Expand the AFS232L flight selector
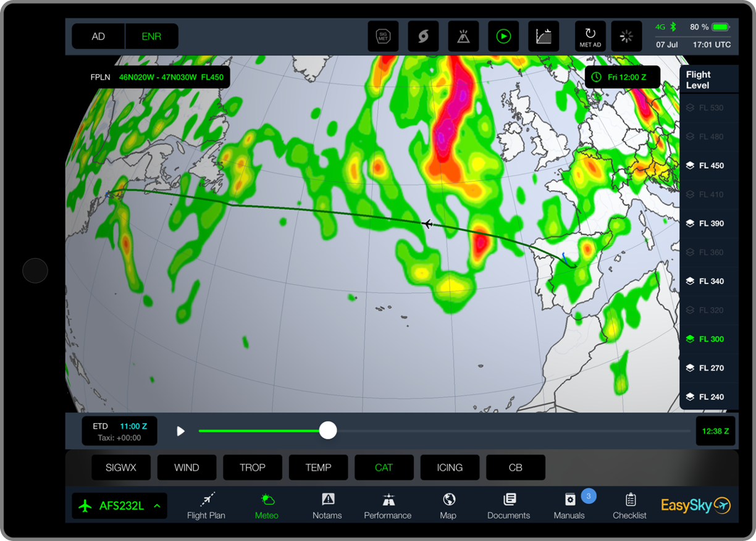 119,506
